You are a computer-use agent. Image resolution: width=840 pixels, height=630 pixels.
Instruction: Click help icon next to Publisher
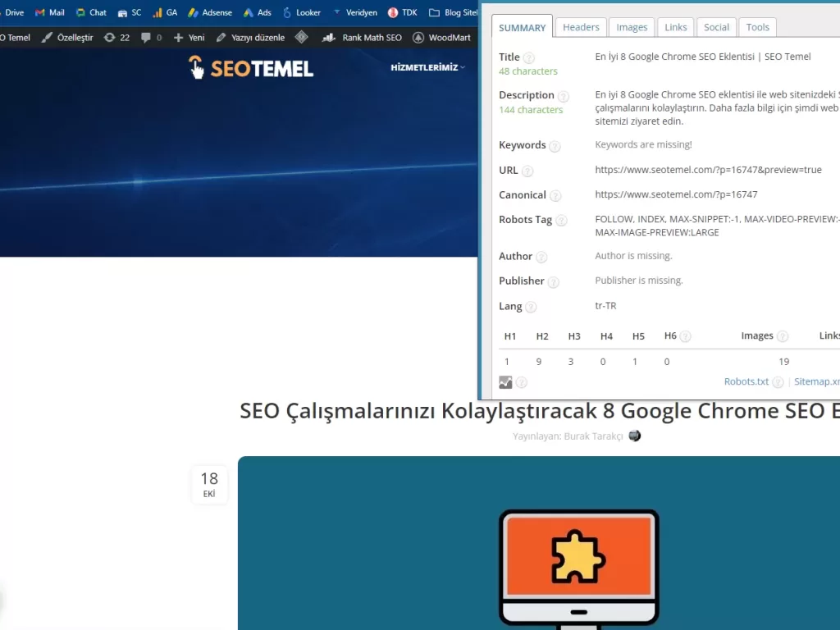coord(554,282)
